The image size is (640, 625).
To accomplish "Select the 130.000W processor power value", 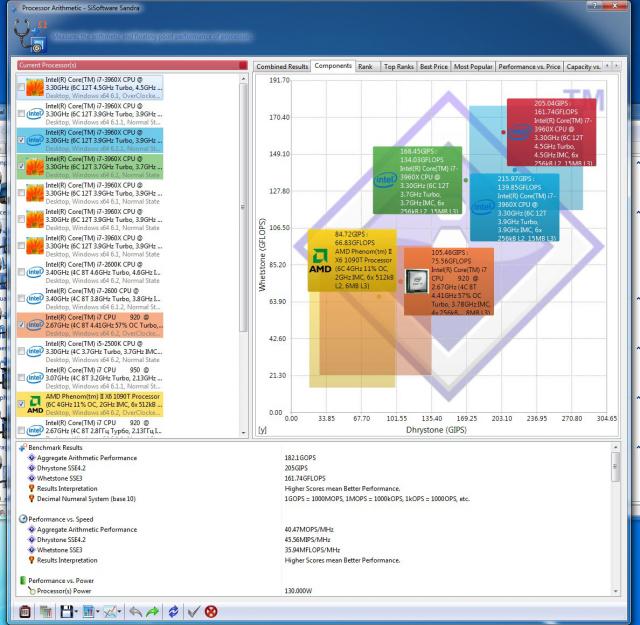I will click(x=298, y=591).
